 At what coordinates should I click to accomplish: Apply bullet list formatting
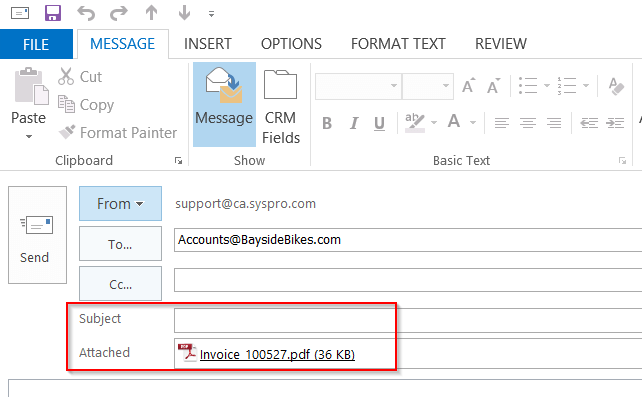tap(528, 86)
